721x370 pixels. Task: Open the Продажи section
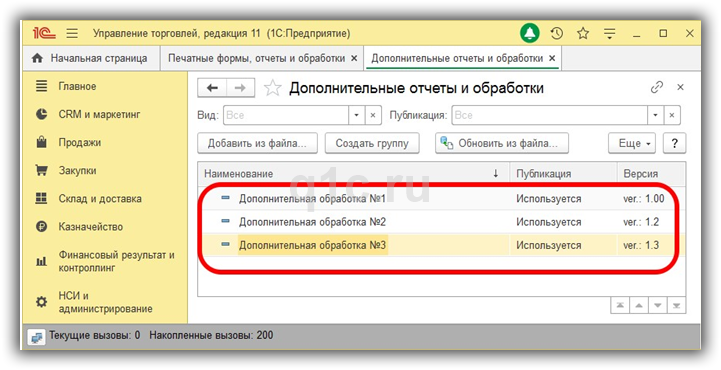[x=105, y=142]
